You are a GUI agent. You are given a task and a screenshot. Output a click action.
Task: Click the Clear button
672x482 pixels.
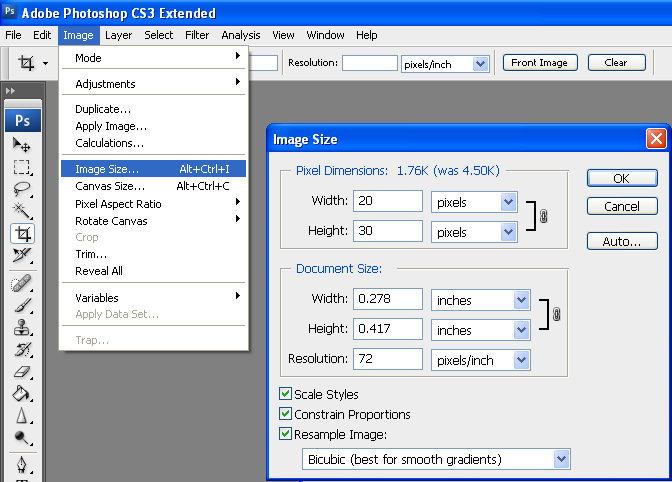616,63
